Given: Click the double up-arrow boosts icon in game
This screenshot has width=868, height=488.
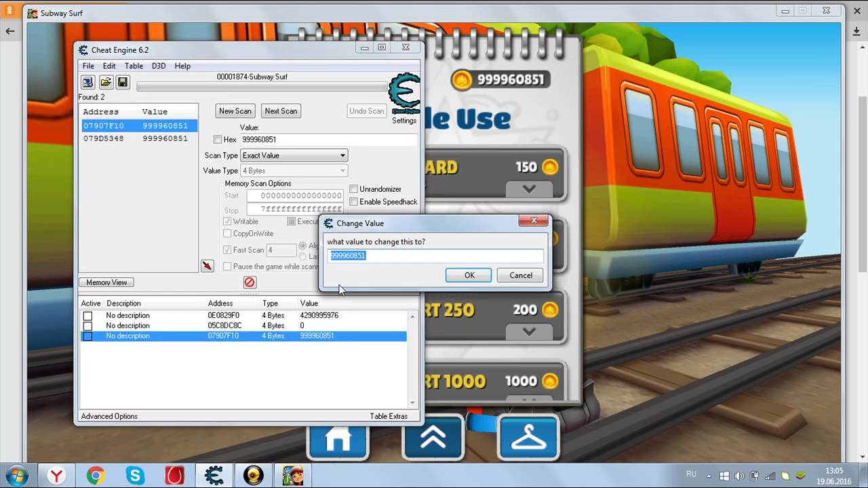Looking at the screenshot, I should click(x=433, y=439).
